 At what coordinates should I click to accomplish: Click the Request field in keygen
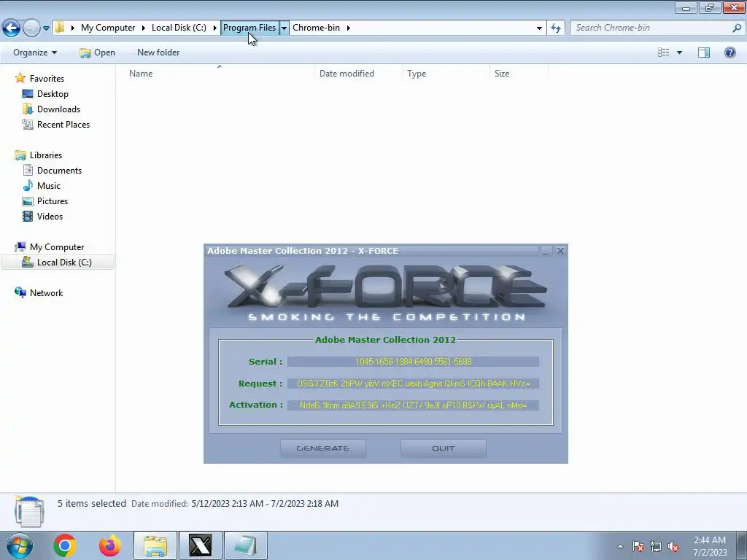413,384
